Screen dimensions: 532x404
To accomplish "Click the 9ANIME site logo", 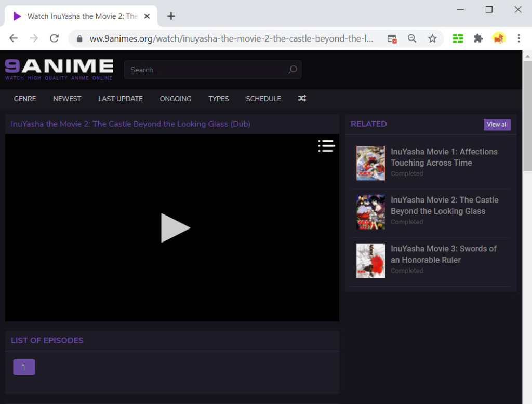I will (x=58, y=68).
